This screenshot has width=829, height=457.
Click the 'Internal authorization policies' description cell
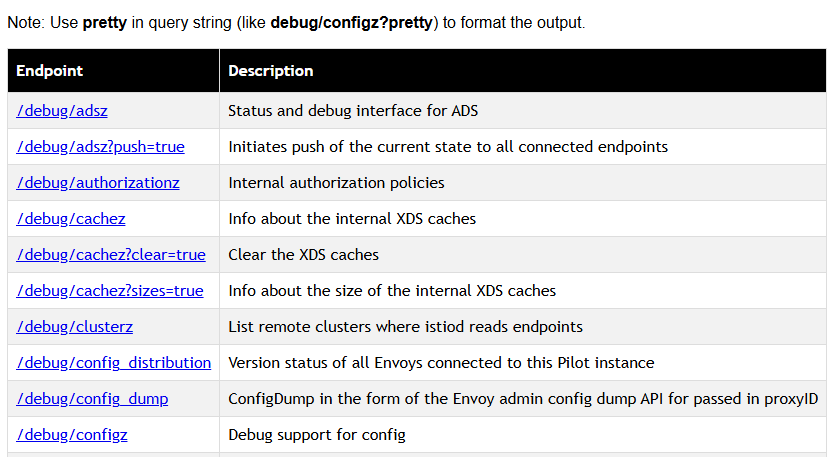click(x=336, y=183)
